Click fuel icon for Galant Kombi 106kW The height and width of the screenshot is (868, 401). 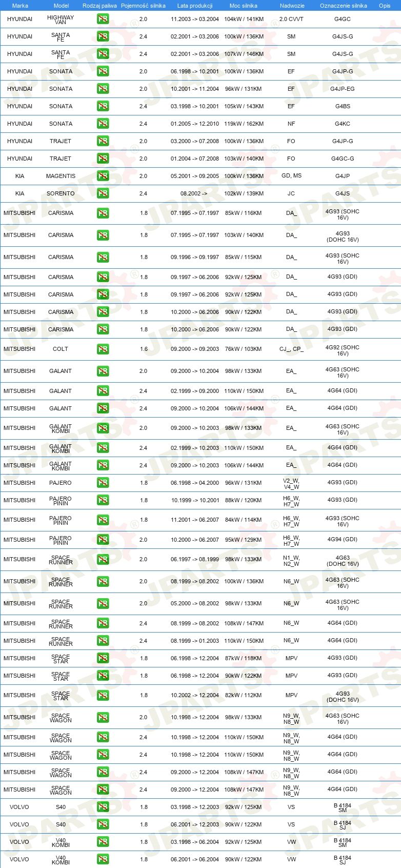coord(103,465)
